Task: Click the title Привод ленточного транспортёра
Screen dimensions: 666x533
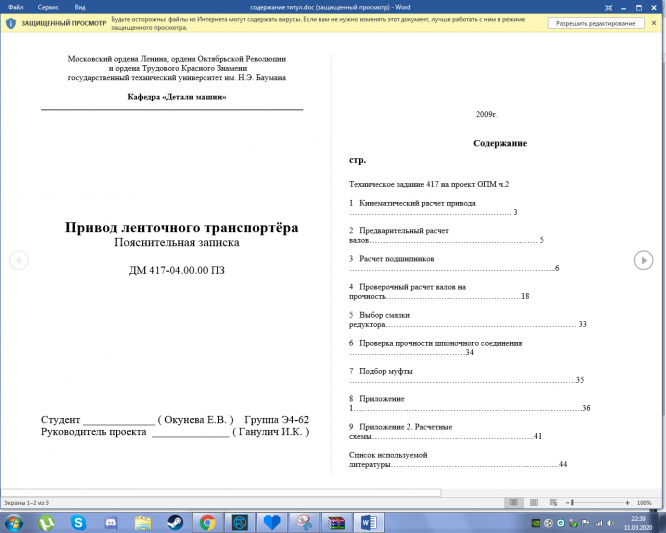Action: (x=181, y=227)
